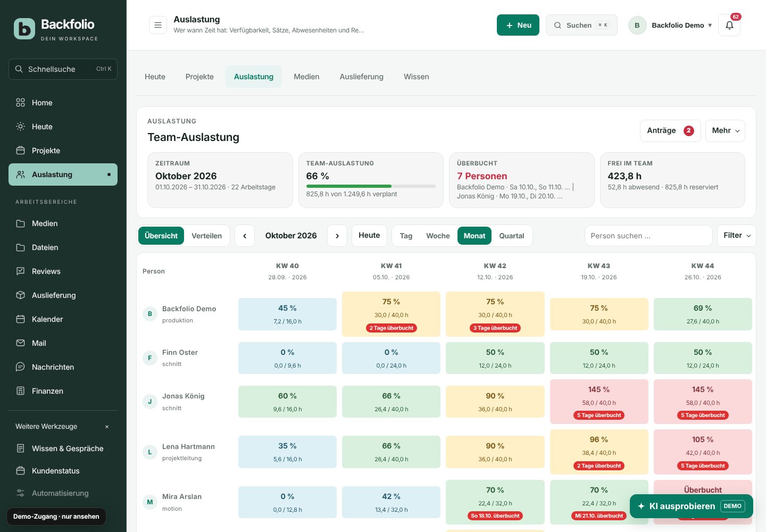Open the Schnellsuche search field

pos(63,69)
